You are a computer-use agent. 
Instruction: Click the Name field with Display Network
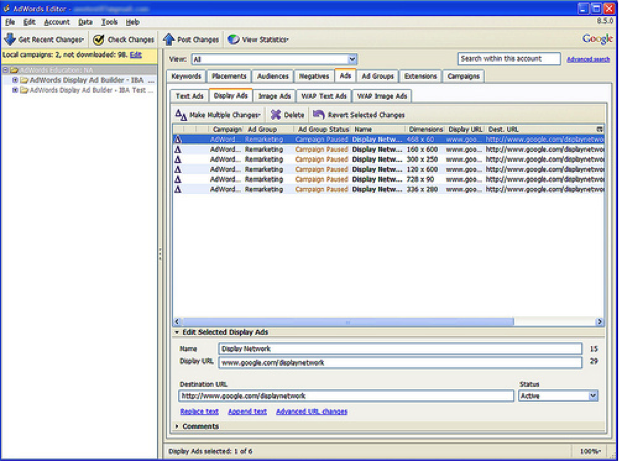point(400,349)
